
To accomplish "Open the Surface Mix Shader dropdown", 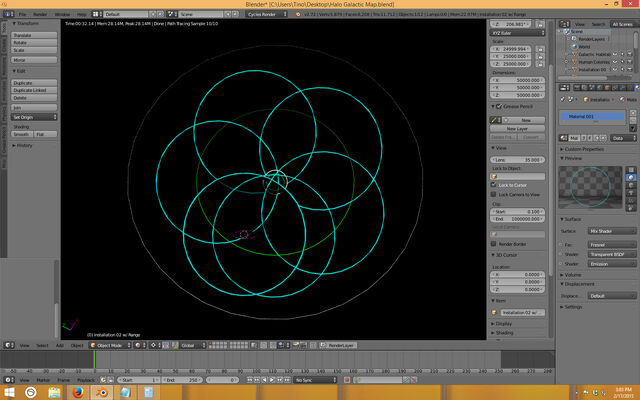I will pyautogui.click(x=612, y=231).
